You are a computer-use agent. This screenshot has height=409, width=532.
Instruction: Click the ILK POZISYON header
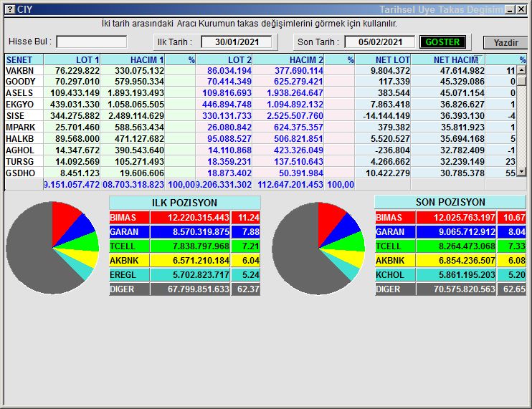[x=184, y=203]
